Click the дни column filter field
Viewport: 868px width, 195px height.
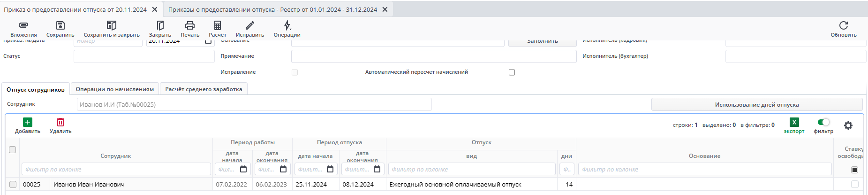click(566, 169)
